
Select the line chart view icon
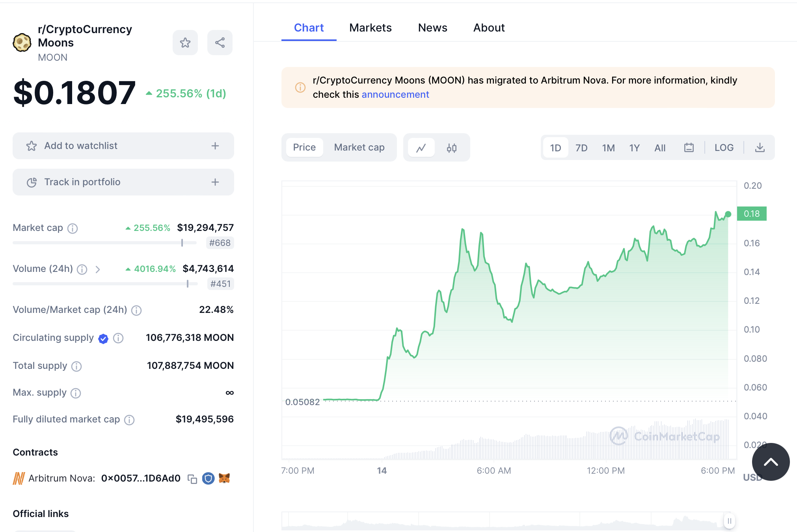(x=421, y=148)
